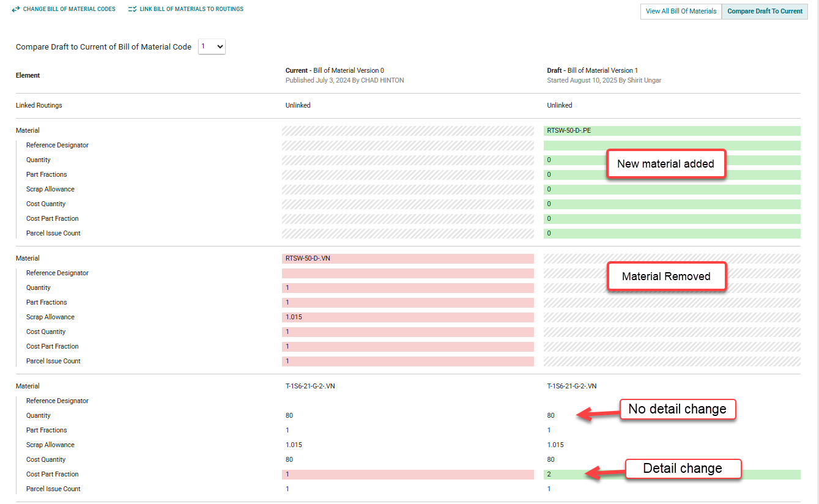Click the swap arrows icon for changing codes
Screen dimensions: 819x504
(x=16, y=9)
